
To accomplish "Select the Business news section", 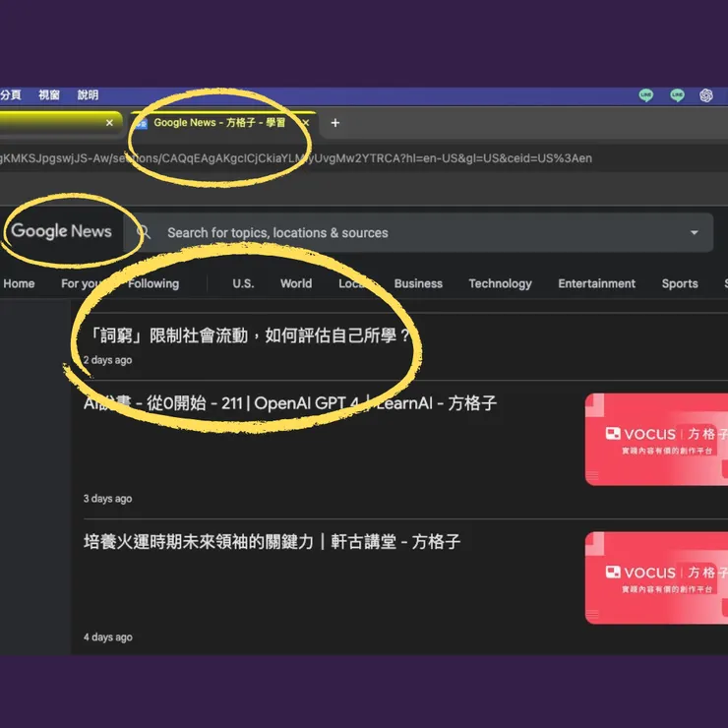I will (418, 283).
